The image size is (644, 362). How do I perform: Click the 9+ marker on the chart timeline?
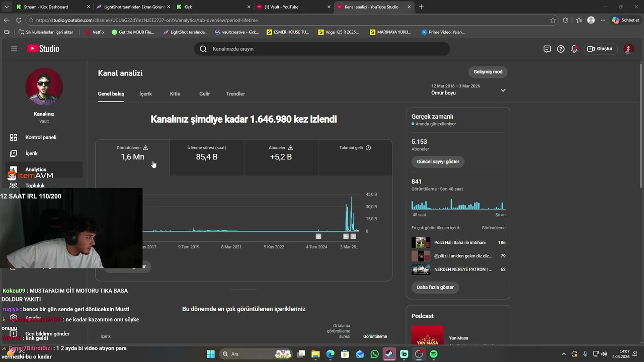pyautogui.click(x=346, y=236)
